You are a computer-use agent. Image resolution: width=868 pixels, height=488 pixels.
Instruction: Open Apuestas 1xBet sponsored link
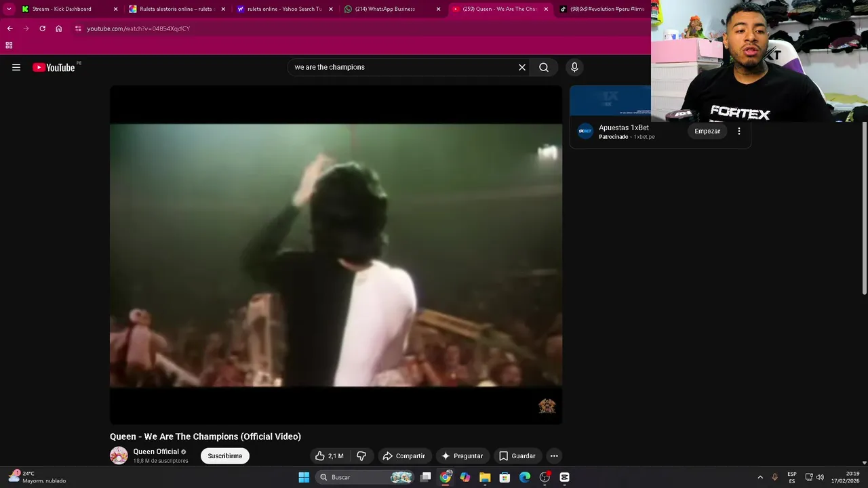(624, 127)
